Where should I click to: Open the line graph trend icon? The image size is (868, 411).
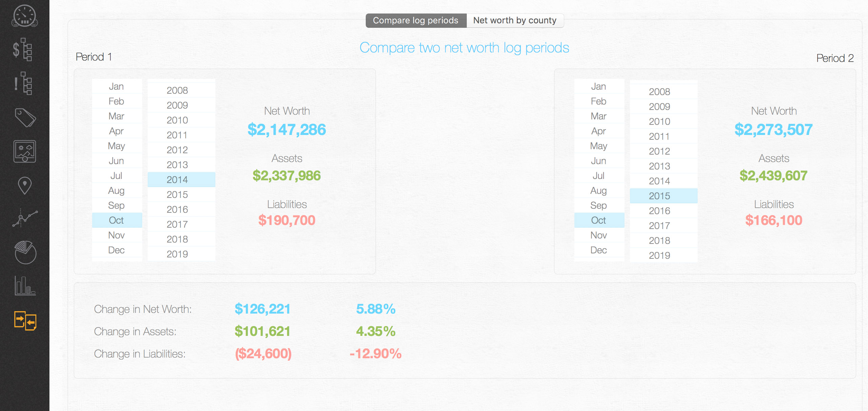[25, 218]
